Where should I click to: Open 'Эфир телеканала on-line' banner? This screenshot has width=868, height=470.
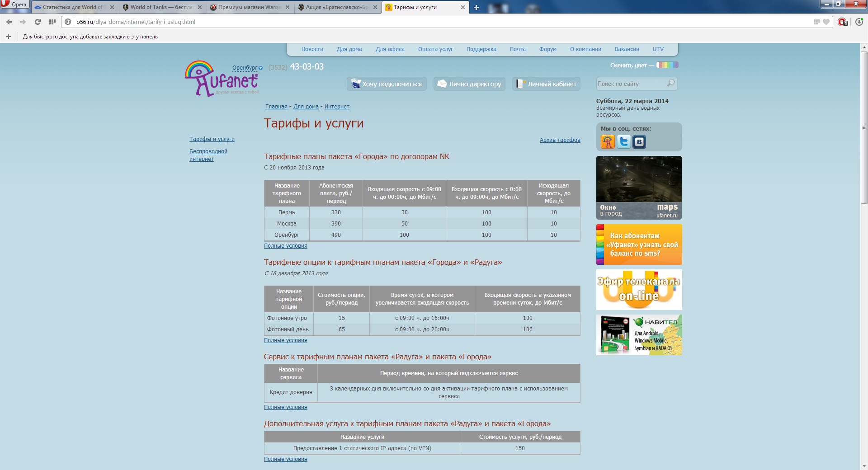(x=639, y=290)
